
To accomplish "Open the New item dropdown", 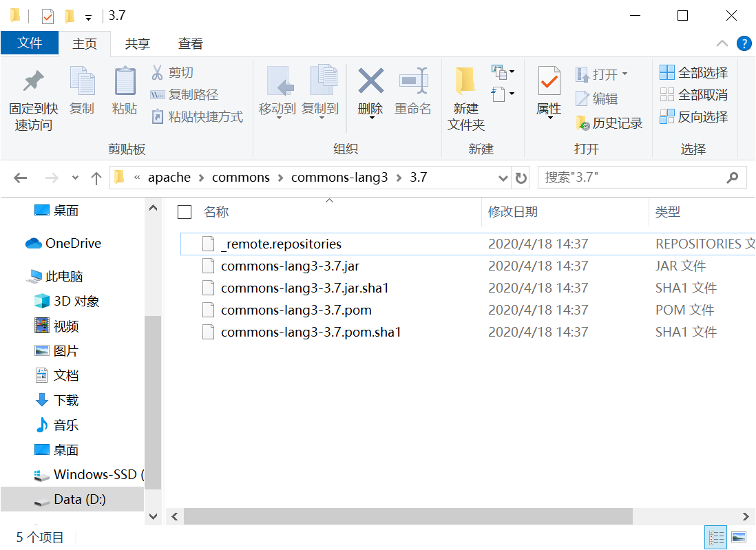I will [x=503, y=72].
